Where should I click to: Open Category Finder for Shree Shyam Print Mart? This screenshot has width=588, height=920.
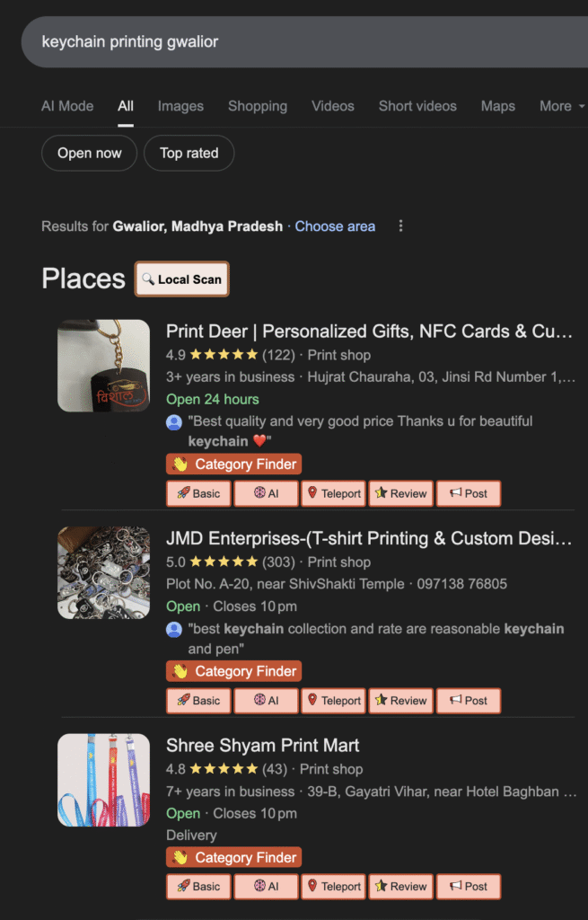point(233,857)
